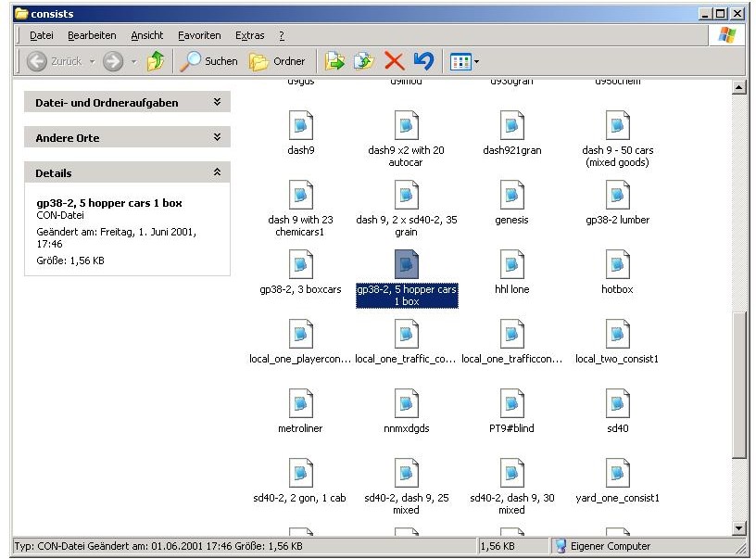The width and height of the screenshot is (756, 559).
Task: Click the red Delete icon in toolbar
Action: pos(394,61)
